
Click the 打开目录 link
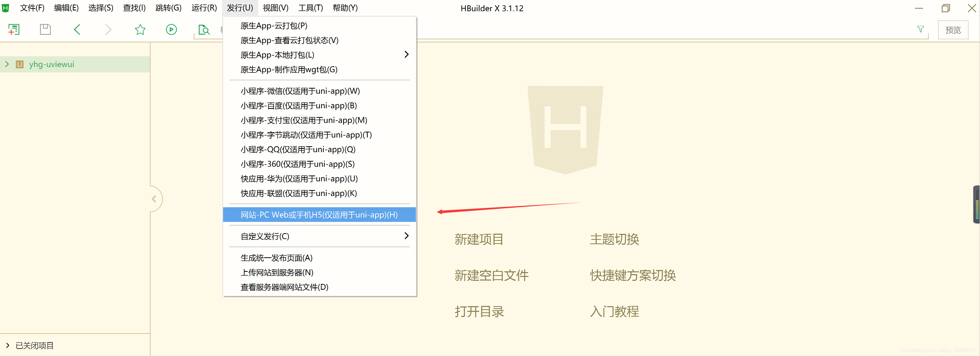[x=479, y=312]
